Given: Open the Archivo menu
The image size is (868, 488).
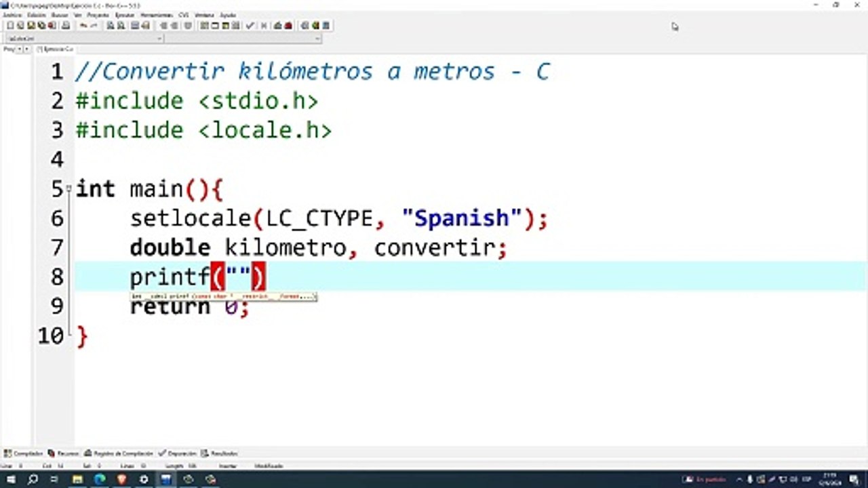Looking at the screenshot, I should pos(12,15).
